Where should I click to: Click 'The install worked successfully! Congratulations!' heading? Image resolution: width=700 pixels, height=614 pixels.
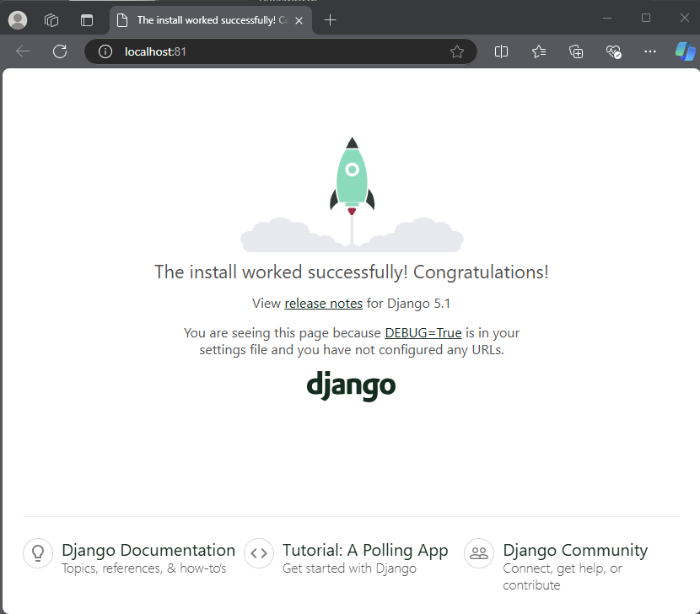(x=352, y=272)
